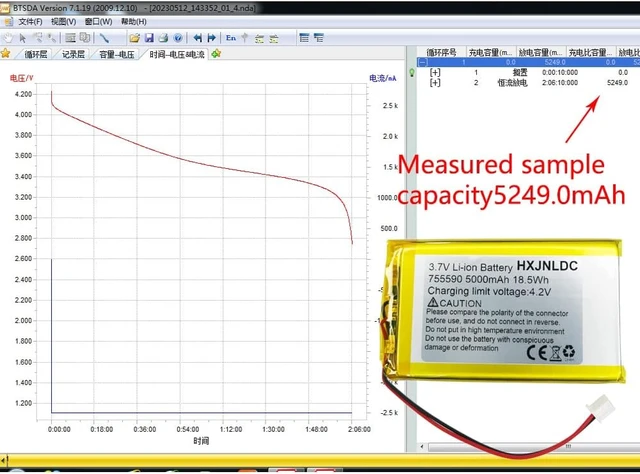Click the 2:06:00 time axis tick label

point(359,429)
